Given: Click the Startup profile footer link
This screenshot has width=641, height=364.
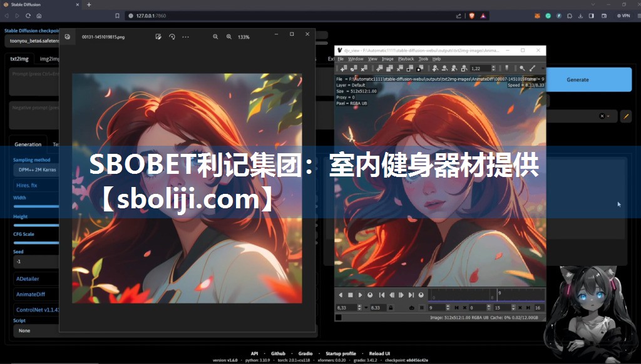Looking at the screenshot, I should 341,353.
